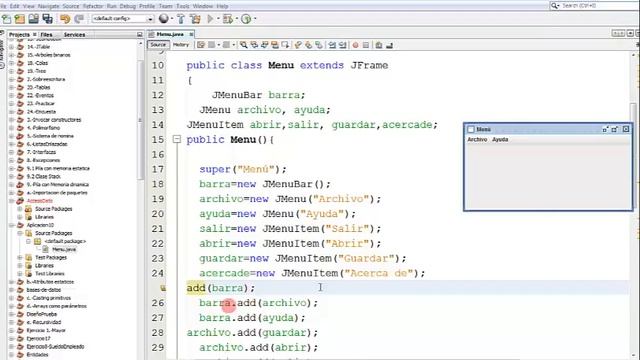Click the Shift Line Left editor icon
The height and width of the screenshot is (360, 640).
[x=332, y=45]
